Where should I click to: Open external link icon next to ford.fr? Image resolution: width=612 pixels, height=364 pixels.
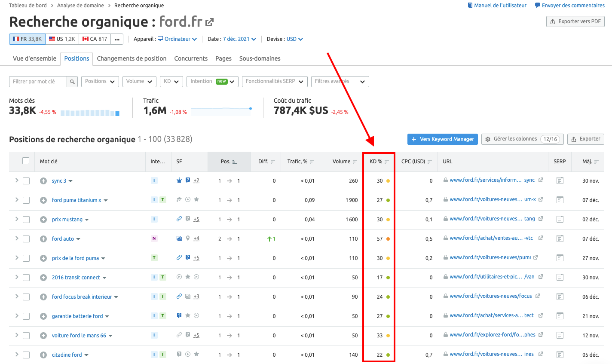(209, 22)
